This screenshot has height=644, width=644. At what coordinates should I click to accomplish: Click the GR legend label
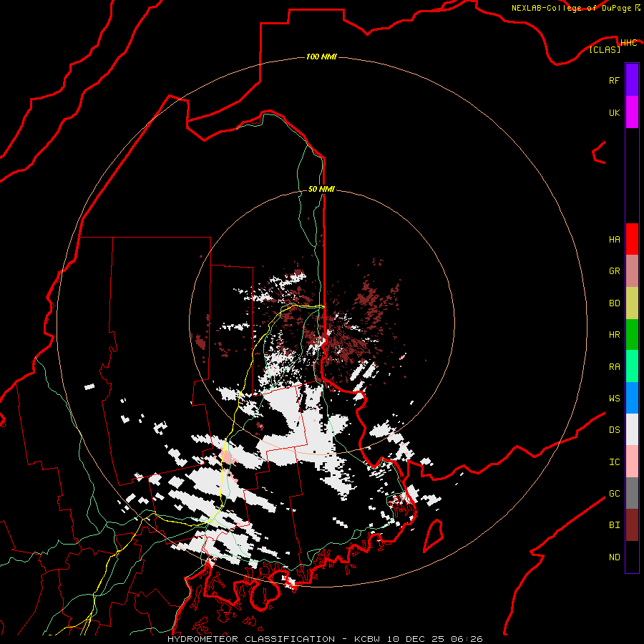[x=614, y=271]
